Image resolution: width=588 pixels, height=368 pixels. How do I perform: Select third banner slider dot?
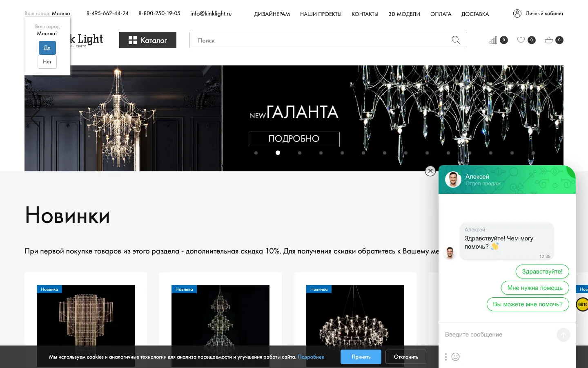coord(300,153)
